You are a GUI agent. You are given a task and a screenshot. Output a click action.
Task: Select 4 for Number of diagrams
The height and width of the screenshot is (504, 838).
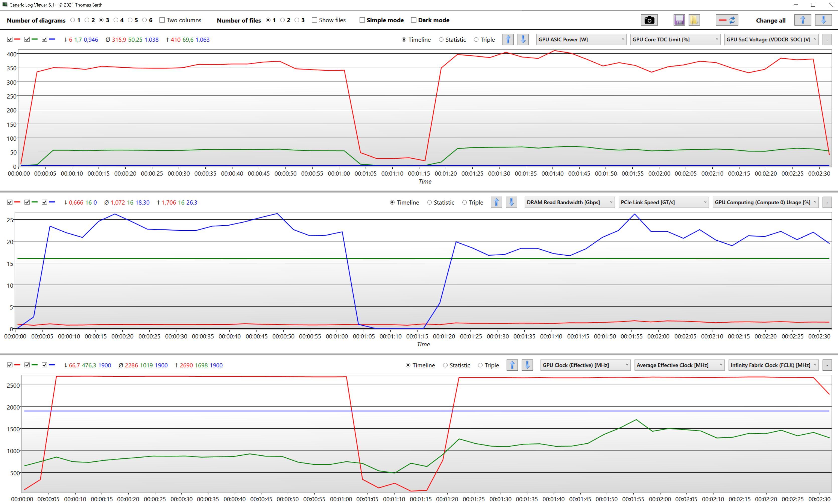click(x=116, y=20)
